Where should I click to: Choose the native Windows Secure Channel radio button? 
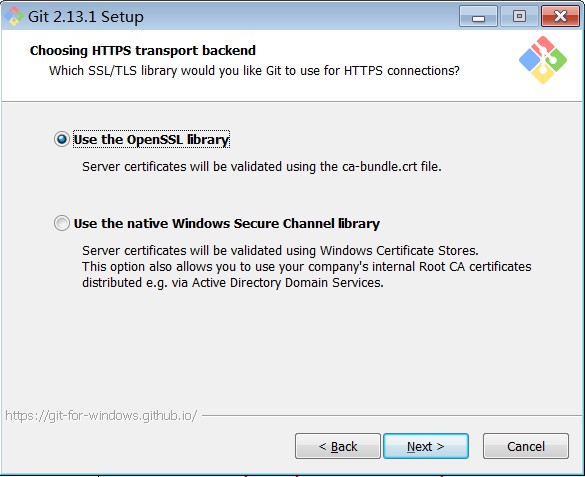62,223
